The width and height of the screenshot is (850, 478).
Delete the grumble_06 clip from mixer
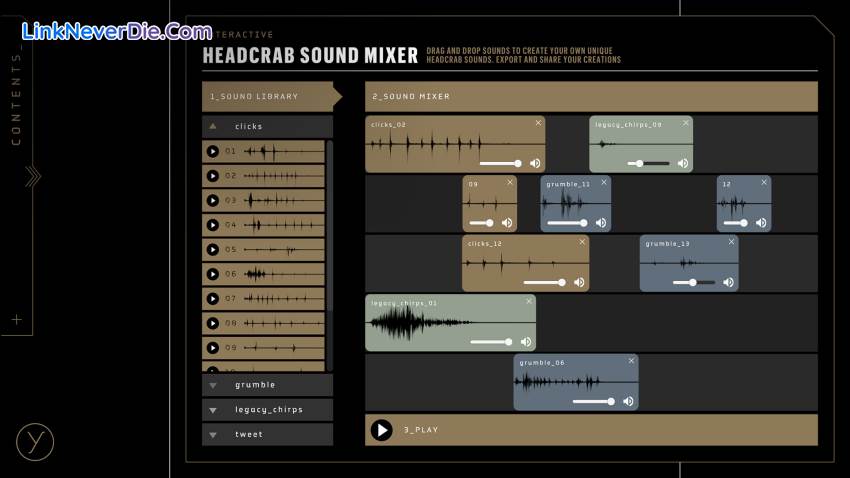[631, 361]
